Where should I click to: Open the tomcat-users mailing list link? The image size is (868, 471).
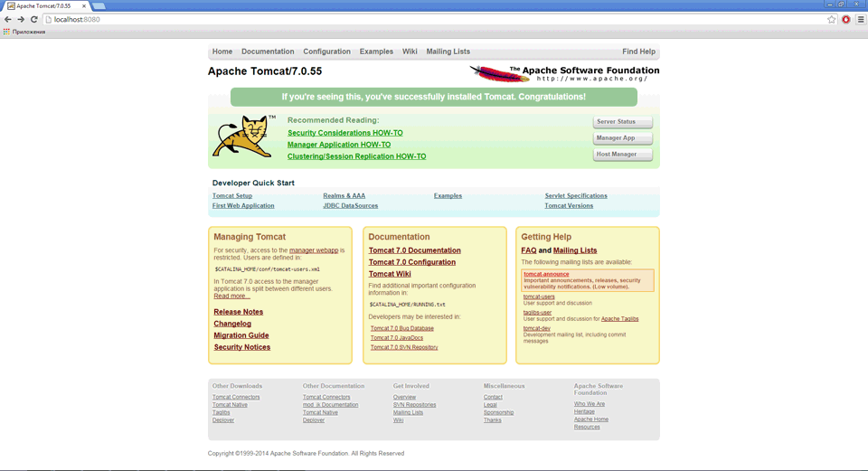(539, 297)
